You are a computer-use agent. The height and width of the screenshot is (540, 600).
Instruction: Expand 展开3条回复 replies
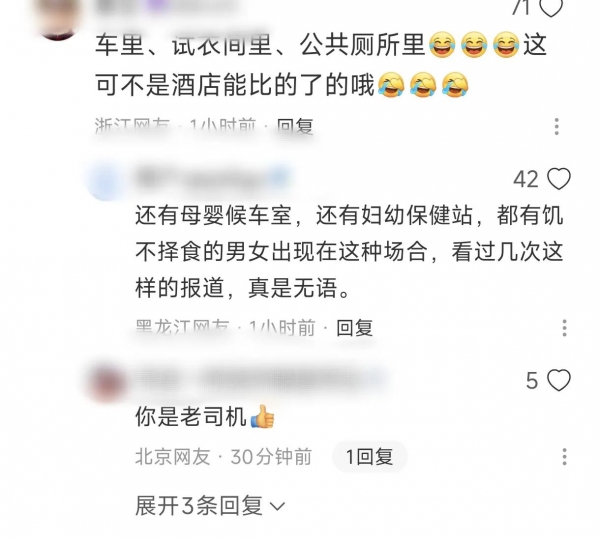click(210, 506)
